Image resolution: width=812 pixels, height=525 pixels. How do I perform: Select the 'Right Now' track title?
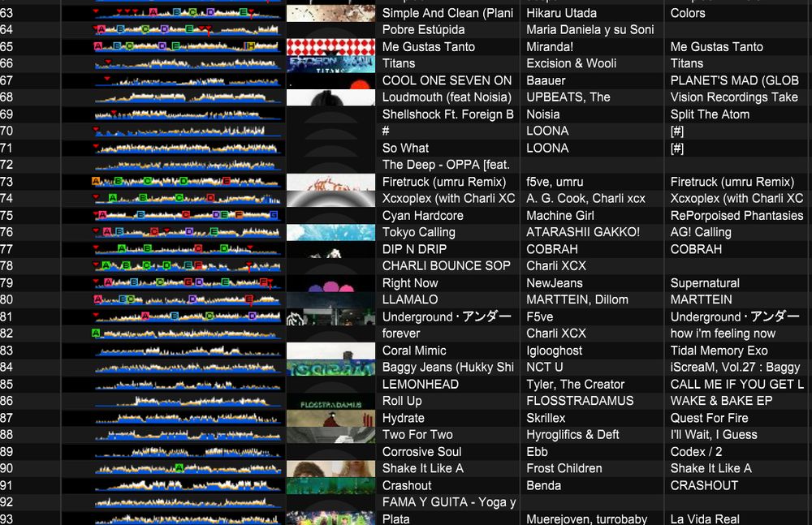click(409, 283)
